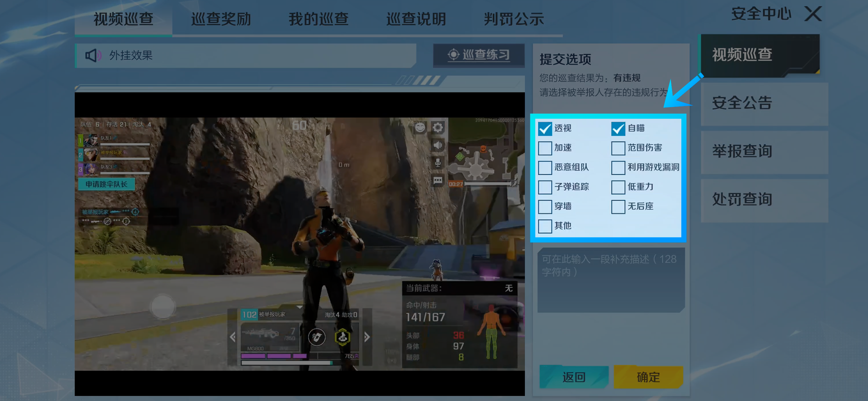Select teammate 队友3 avatar
Viewport: 868px width, 401px height.
point(91,169)
